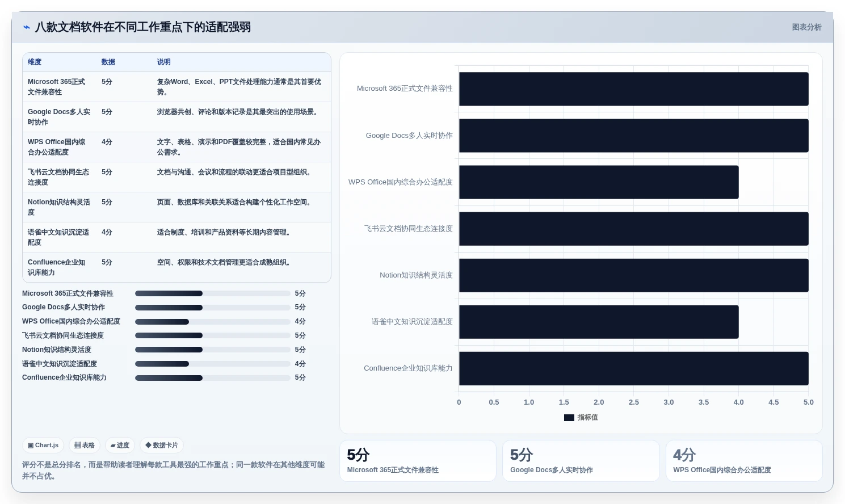Click the page title 八款文档软件在不同工作重点下的适配强弱
845x504 pixels.
click(x=143, y=27)
